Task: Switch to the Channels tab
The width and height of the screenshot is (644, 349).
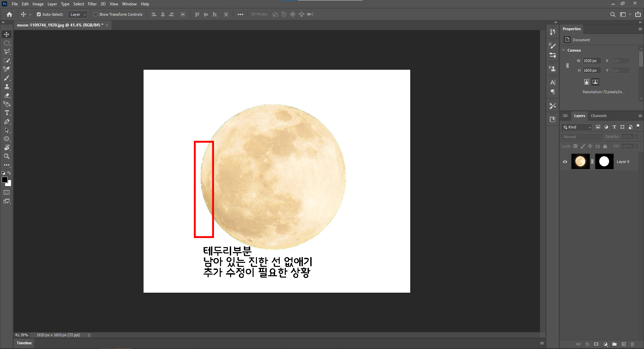Action: [x=599, y=116]
